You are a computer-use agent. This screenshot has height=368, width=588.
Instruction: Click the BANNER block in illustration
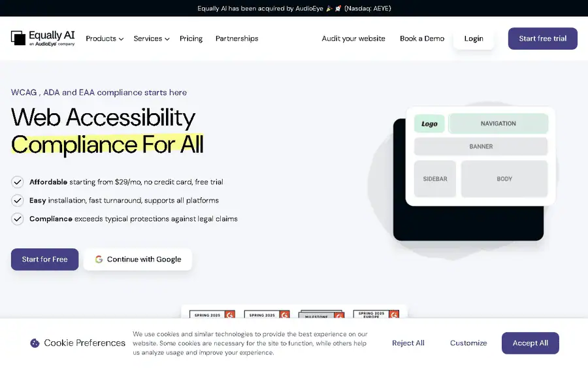[x=481, y=146]
